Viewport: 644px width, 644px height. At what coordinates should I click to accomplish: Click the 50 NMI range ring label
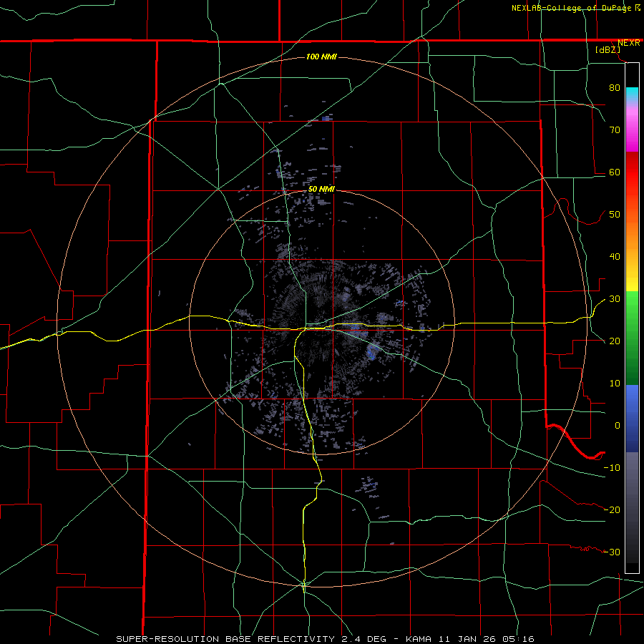(321, 189)
